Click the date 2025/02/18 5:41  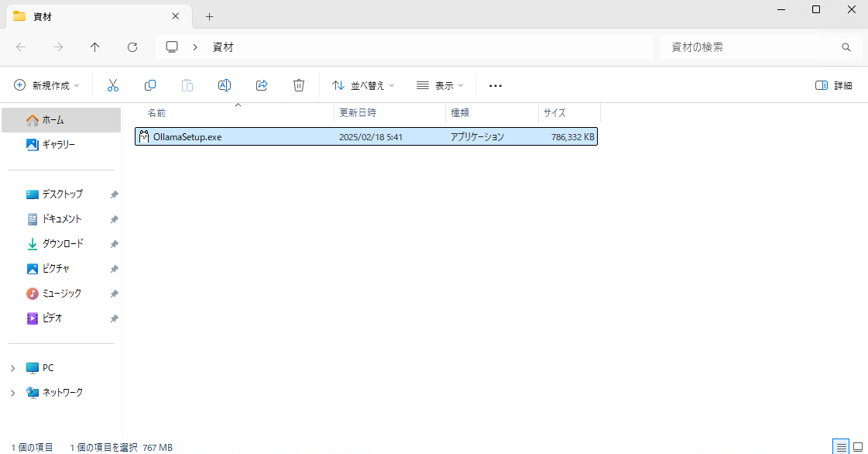click(x=370, y=137)
